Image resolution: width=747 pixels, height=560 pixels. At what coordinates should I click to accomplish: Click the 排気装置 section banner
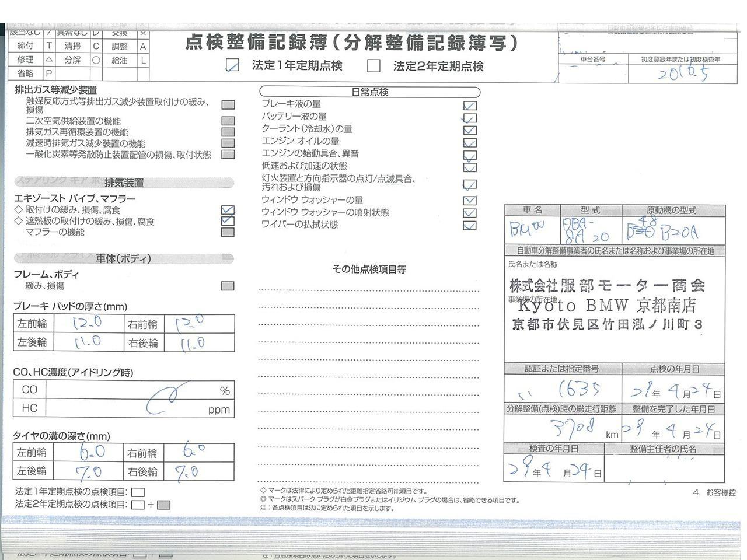pos(124,183)
